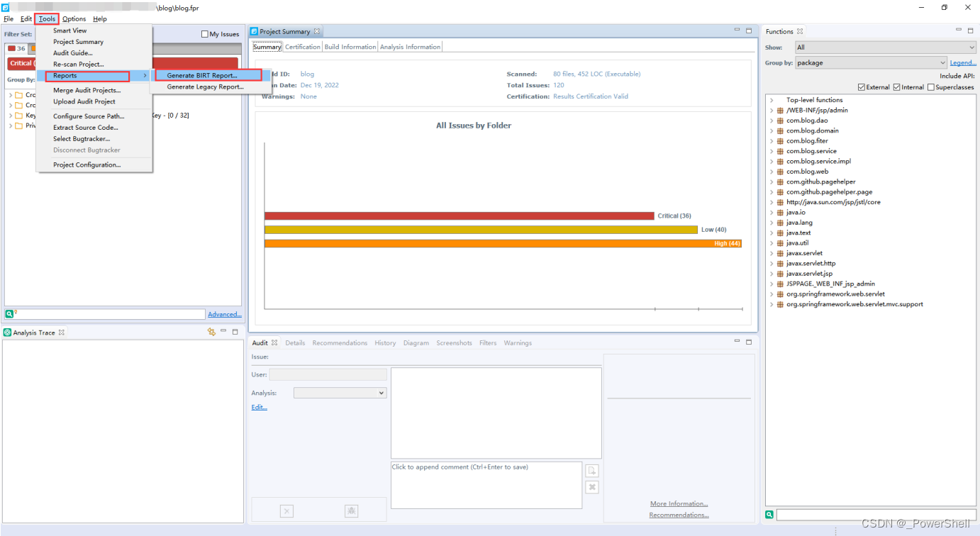Click the file bug icon in Audit panel
This screenshot has width=980, height=536.
tap(351, 510)
